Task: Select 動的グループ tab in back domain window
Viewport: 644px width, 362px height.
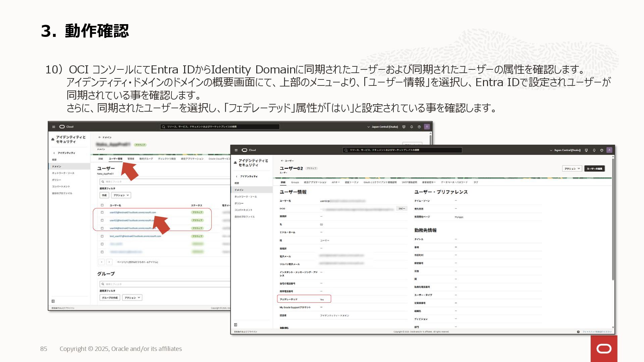Action: tap(146, 159)
